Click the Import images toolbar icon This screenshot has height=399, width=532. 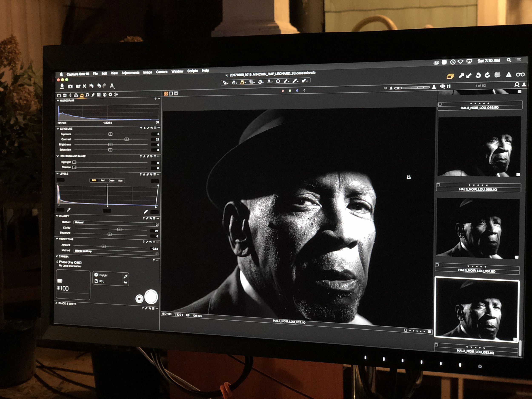(x=62, y=86)
